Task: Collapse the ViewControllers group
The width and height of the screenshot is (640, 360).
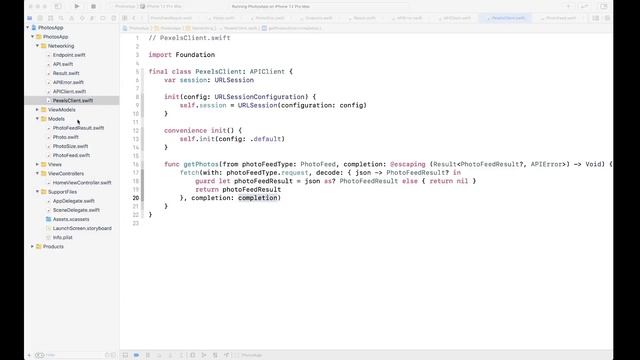Action: (x=37, y=173)
